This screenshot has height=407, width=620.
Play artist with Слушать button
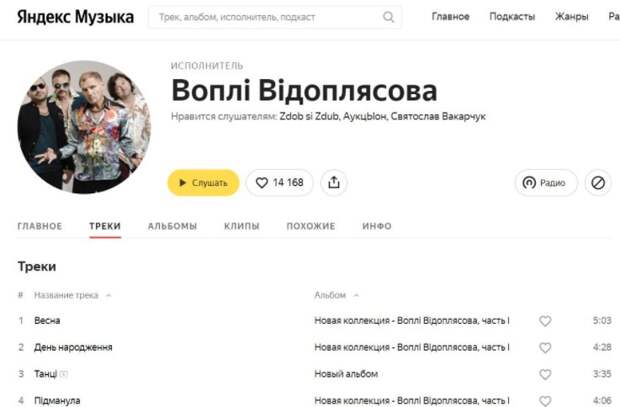[203, 183]
